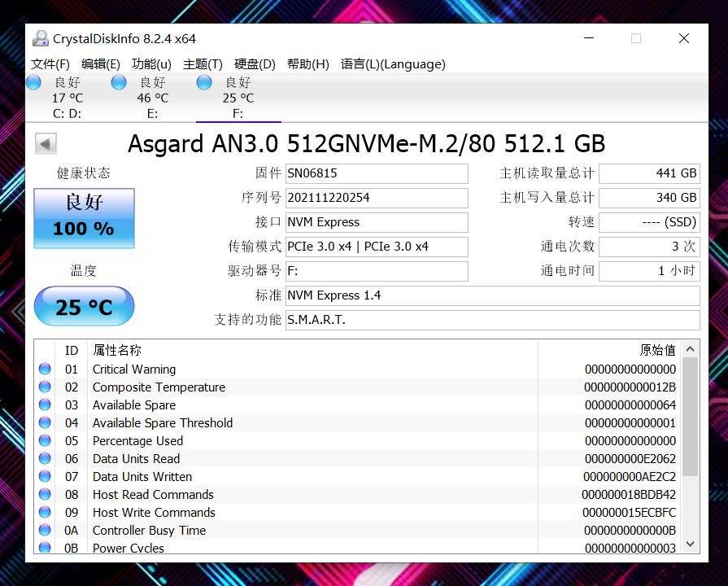Select the E: disk tab at 46 °C
728x586 pixels.
point(153,98)
